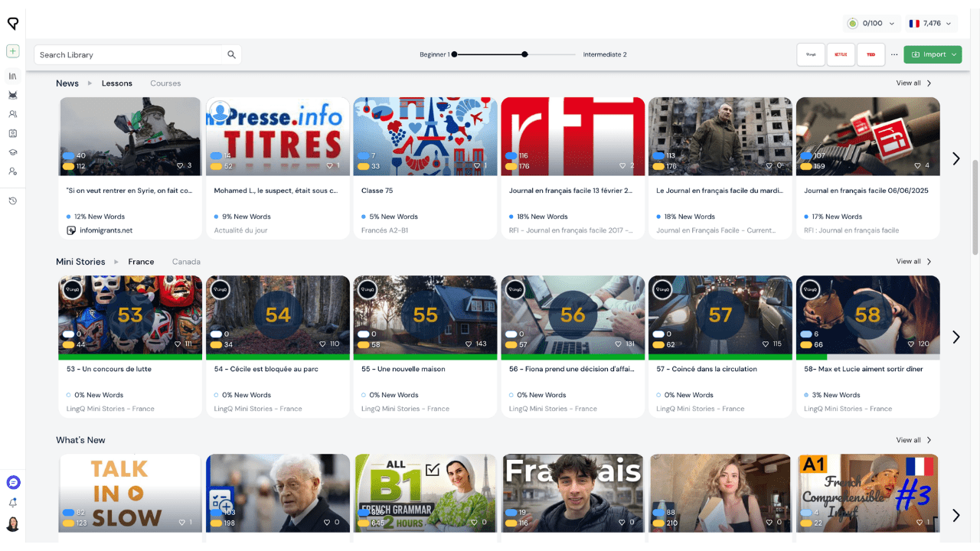
Task: Open the infomigrants.net source link
Action: [106, 230]
